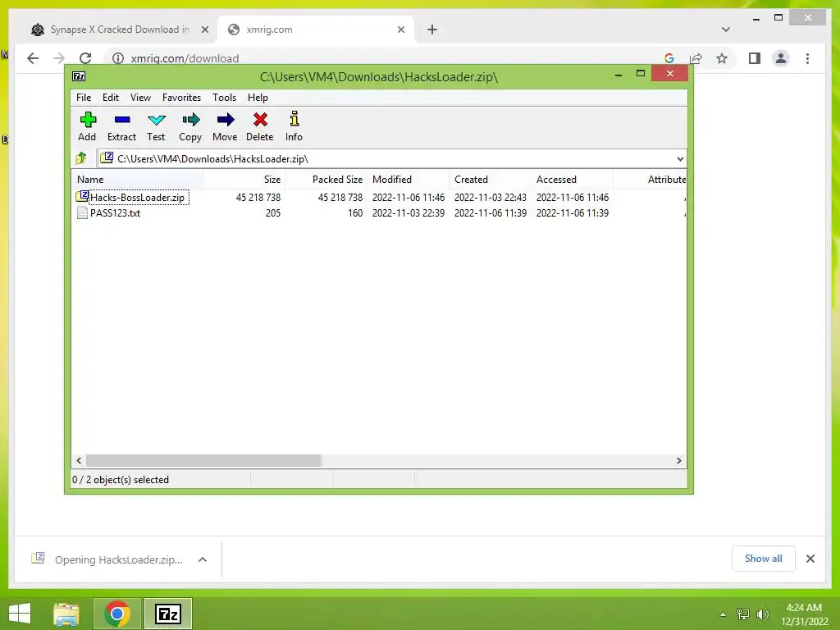The width and height of the screenshot is (840, 630).
Task: Open Chrome's three-dot menu
Action: click(x=808, y=58)
